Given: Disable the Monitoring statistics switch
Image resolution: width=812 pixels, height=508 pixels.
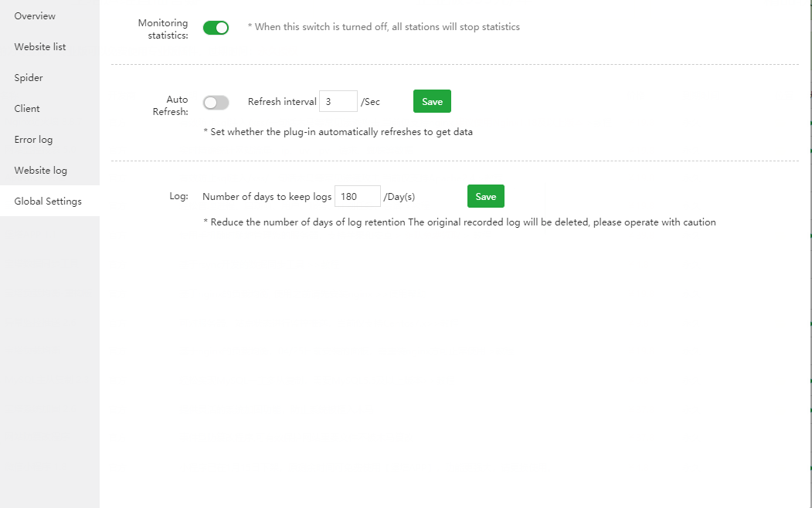Looking at the screenshot, I should (x=216, y=28).
